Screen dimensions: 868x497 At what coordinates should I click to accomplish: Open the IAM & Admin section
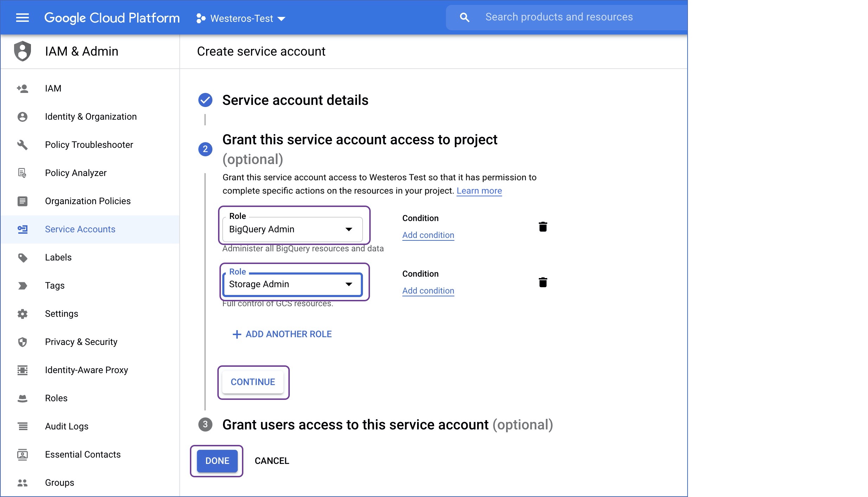pyautogui.click(x=82, y=51)
